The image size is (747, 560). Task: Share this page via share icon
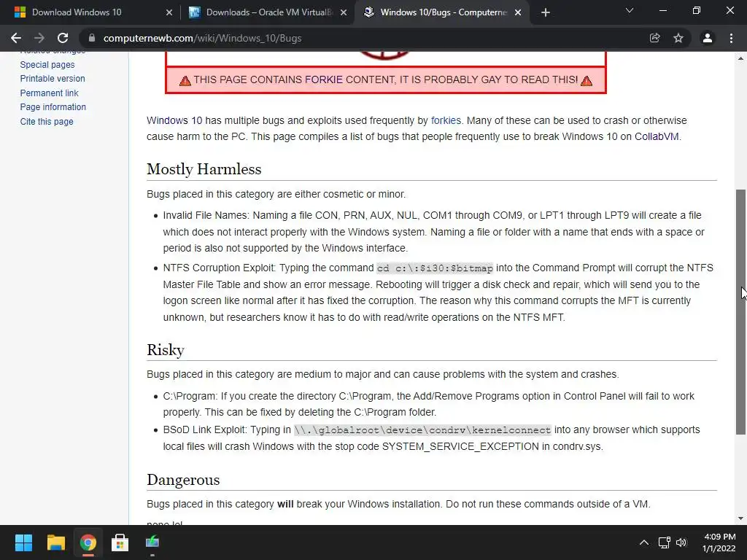point(655,38)
